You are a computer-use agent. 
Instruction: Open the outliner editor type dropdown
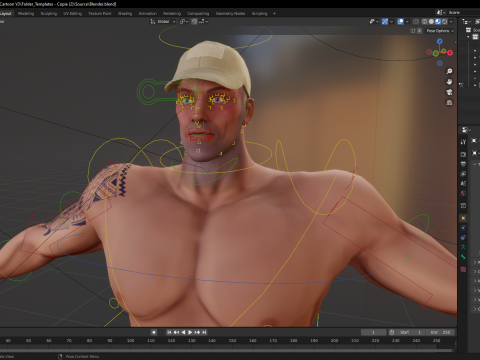[x=467, y=21]
